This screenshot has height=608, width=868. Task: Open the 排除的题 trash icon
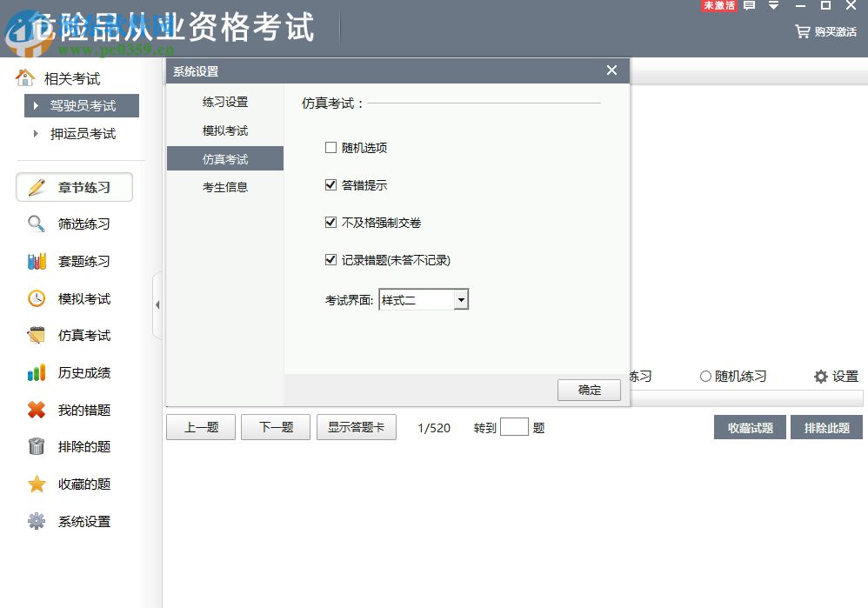point(36,446)
